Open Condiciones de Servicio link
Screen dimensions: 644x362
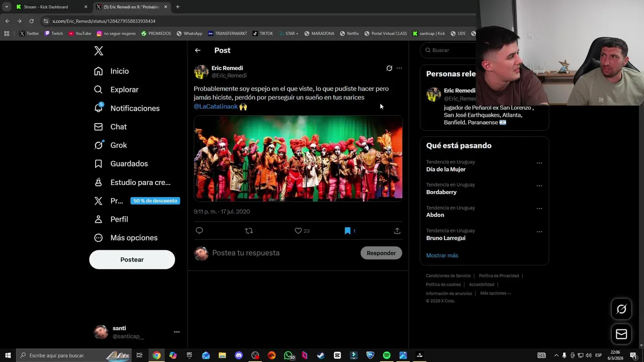pyautogui.click(x=448, y=276)
